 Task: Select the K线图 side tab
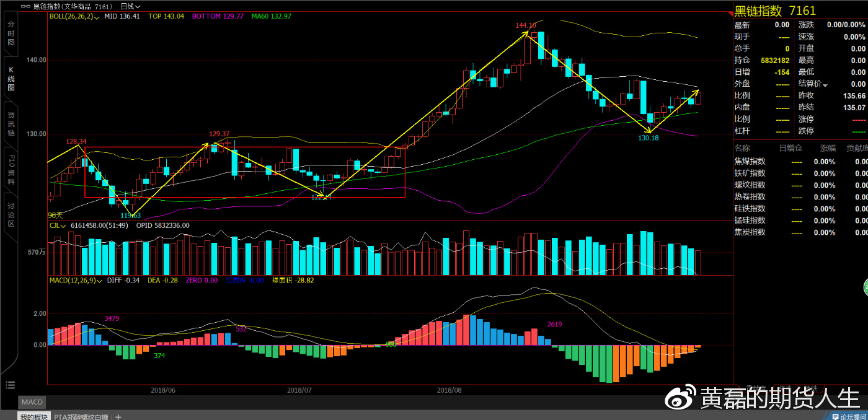[11, 79]
